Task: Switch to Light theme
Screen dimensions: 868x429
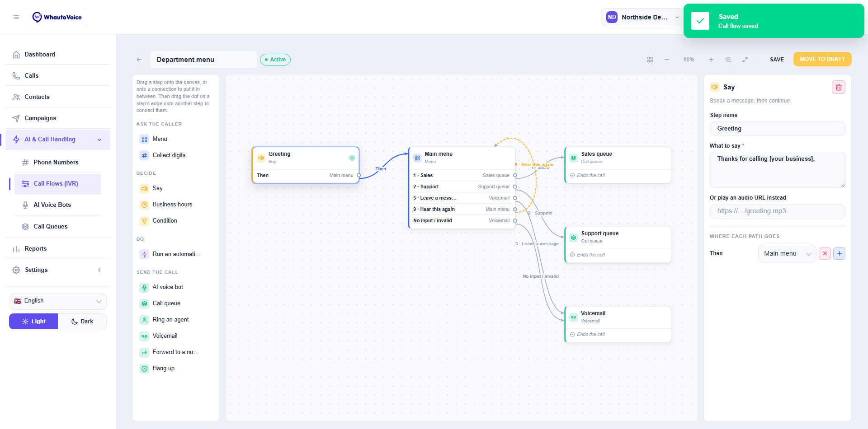Action: click(33, 322)
